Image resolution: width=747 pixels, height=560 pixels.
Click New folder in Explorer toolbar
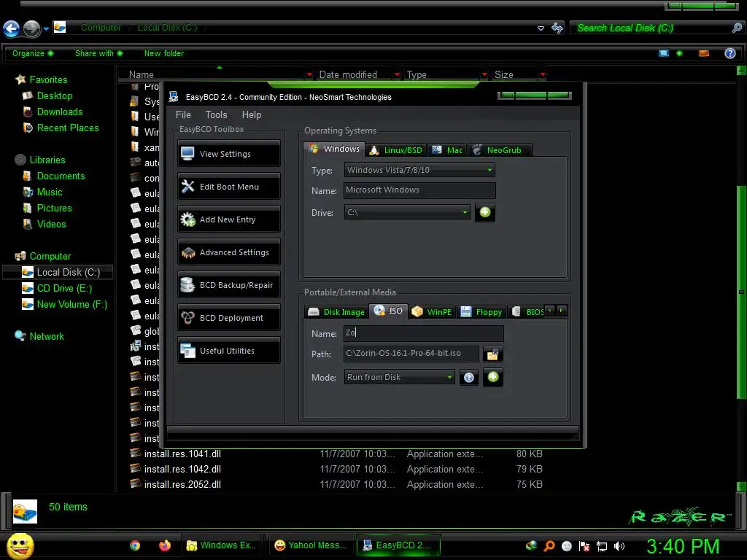point(164,53)
